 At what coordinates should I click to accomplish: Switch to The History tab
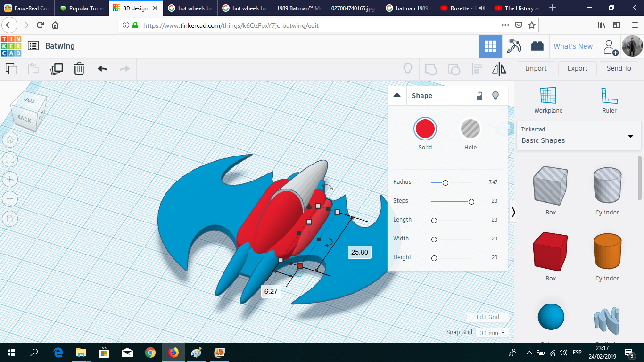(517, 8)
